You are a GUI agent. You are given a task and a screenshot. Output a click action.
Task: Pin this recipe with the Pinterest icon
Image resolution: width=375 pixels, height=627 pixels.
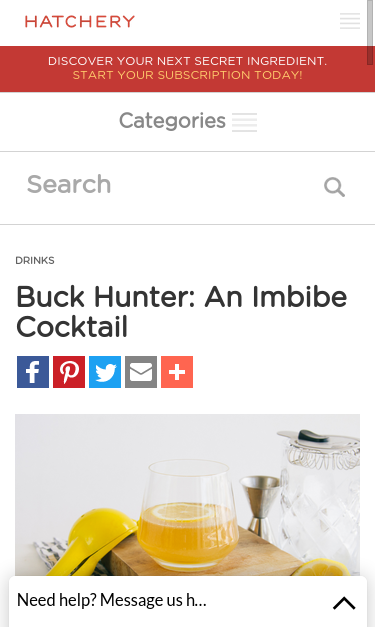pos(69,372)
